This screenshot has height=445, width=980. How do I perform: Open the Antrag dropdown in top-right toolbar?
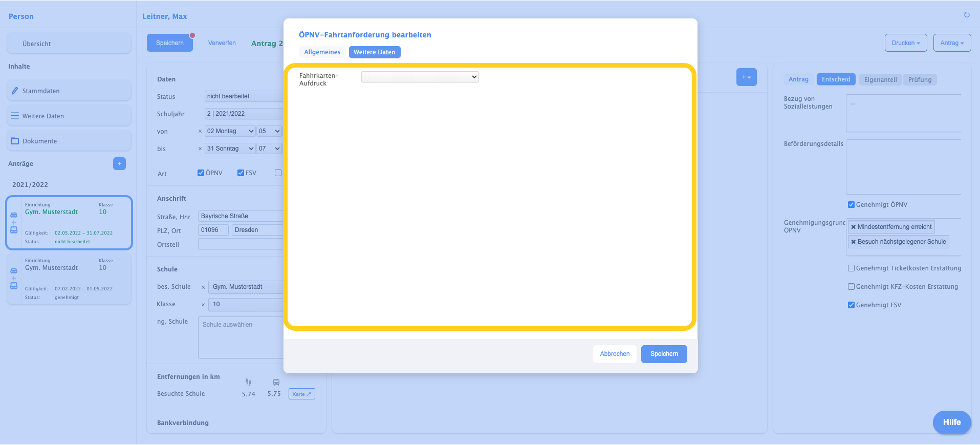[951, 43]
